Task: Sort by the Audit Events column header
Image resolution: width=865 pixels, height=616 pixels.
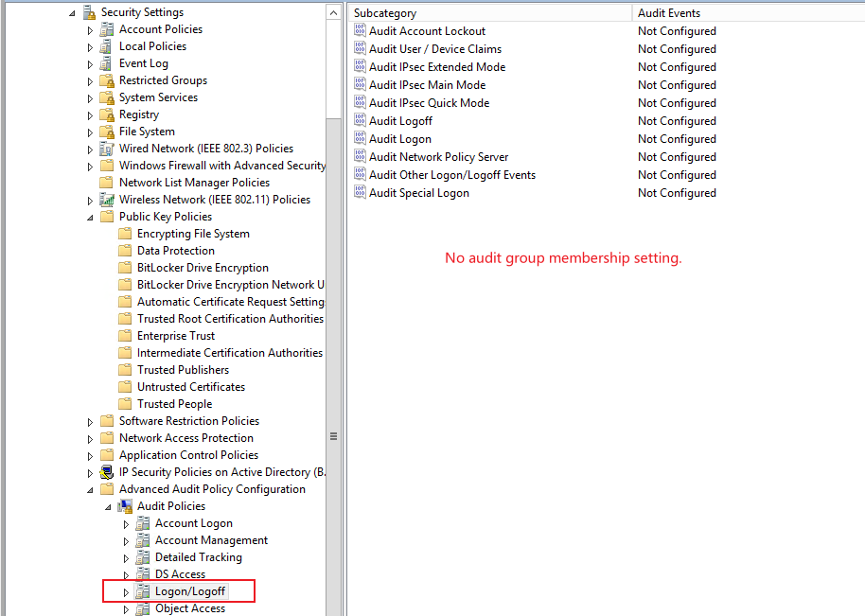Action: 749,13
